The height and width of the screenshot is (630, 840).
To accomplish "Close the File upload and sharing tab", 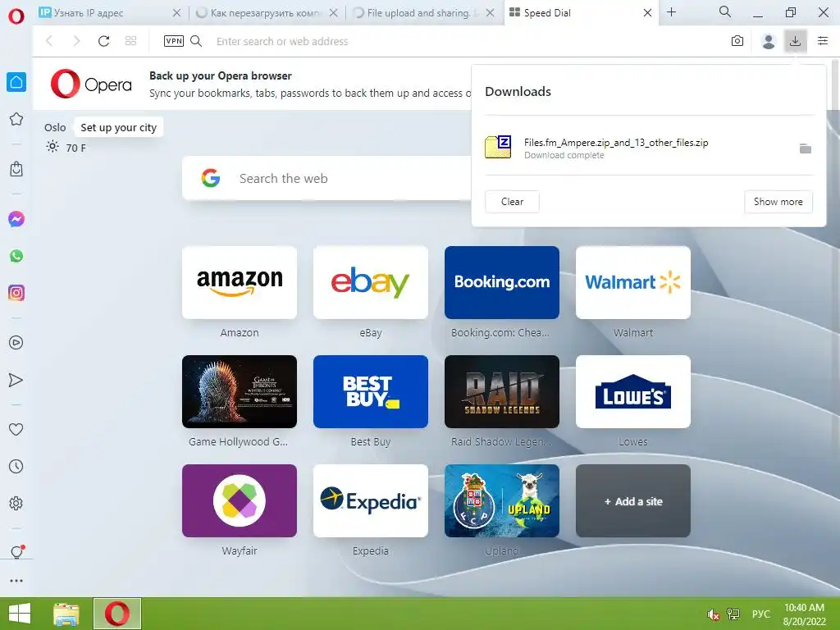I will click(491, 13).
